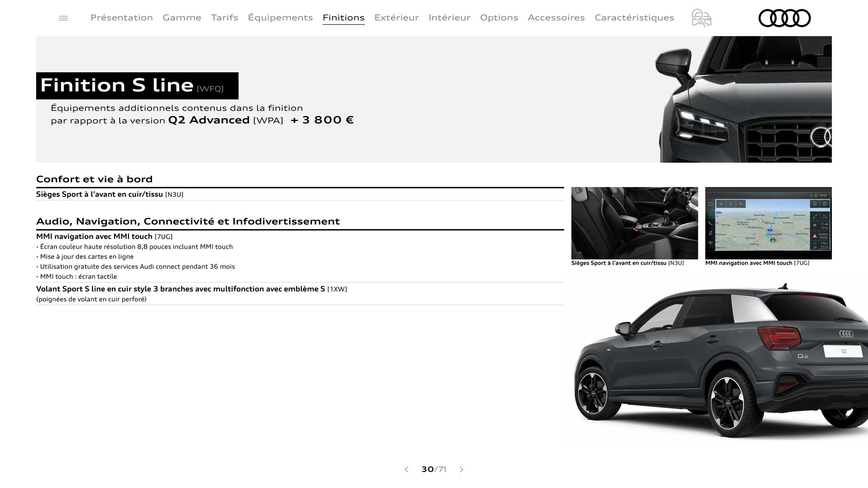The width and height of the screenshot is (868, 488).
Task: Go to previous page arrow
Action: (x=406, y=469)
